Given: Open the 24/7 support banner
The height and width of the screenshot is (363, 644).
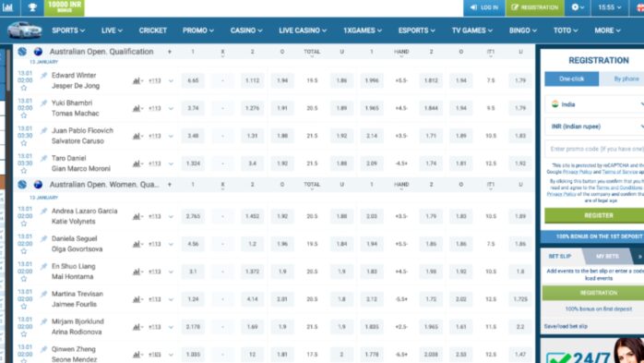Looking at the screenshot, I should click(592, 351).
